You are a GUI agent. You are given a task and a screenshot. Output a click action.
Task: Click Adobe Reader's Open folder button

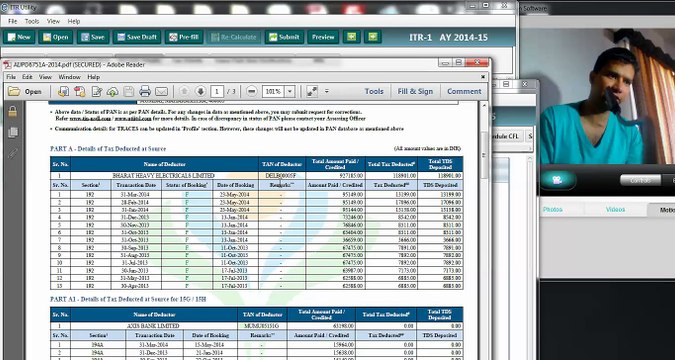click(25, 91)
